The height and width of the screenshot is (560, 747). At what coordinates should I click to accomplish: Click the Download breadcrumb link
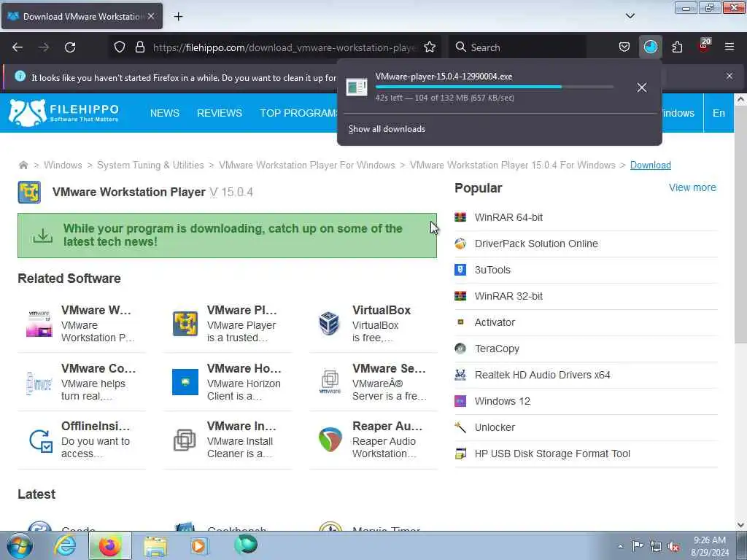coord(650,166)
